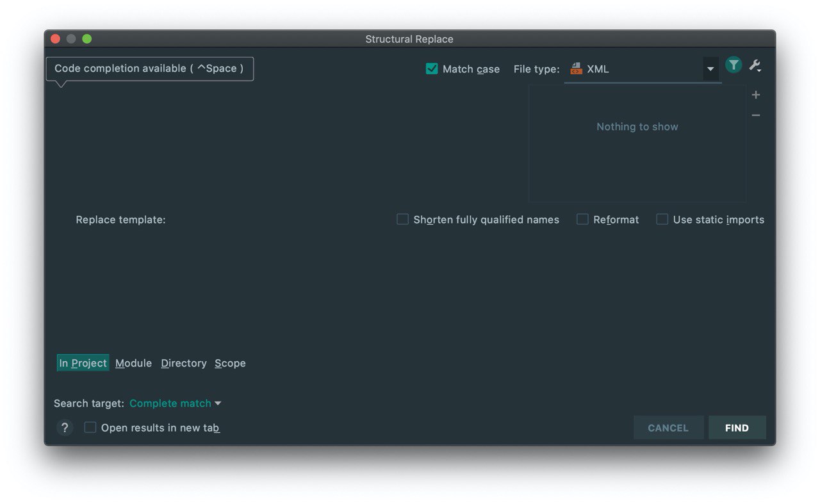Click the Search target label
Screen dimensions: 820x504
pos(89,403)
